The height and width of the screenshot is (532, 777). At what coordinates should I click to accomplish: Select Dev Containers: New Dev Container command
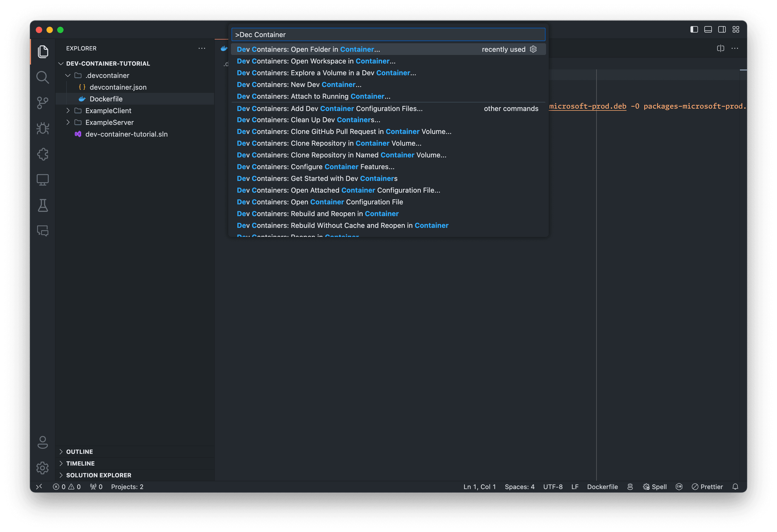(x=299, y=84)
